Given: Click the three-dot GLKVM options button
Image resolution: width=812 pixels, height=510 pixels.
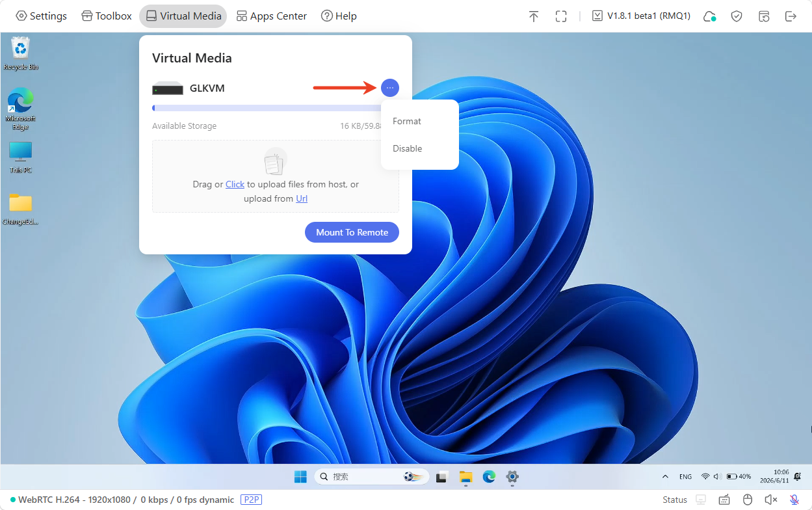Looking at the screenshot, I should coord(390,88).
